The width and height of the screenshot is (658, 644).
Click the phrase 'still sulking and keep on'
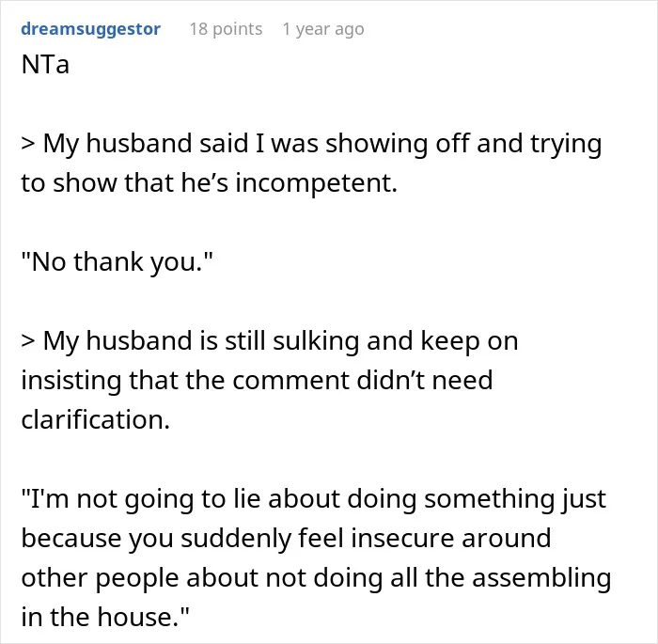[371, 341]
